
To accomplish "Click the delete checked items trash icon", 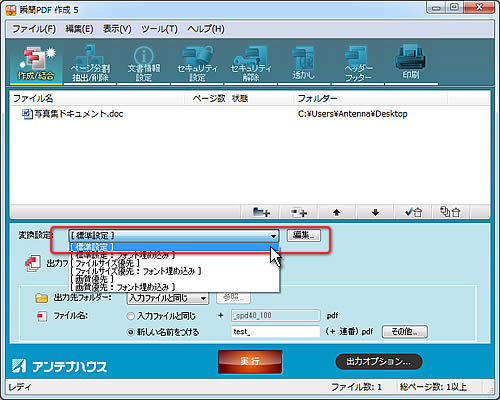I will (413, 212).
